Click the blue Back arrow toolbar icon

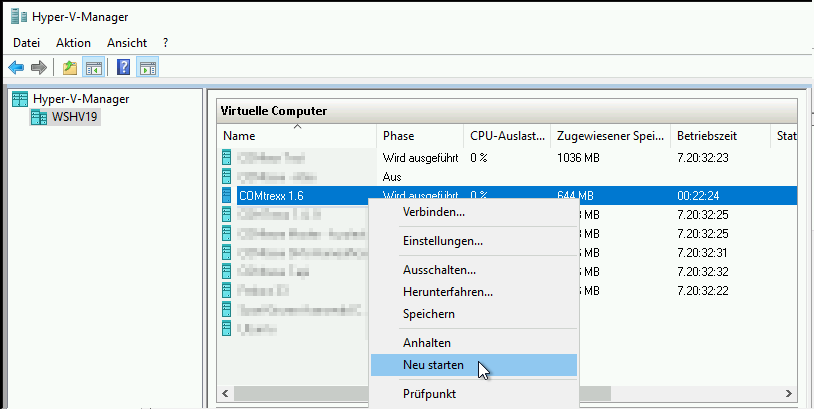point(17,67)
